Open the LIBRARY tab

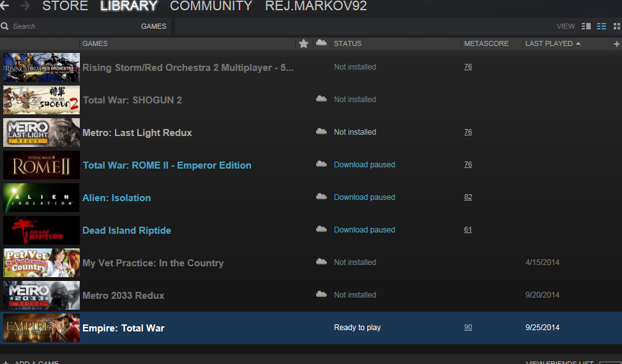click(x=129, y=6)
